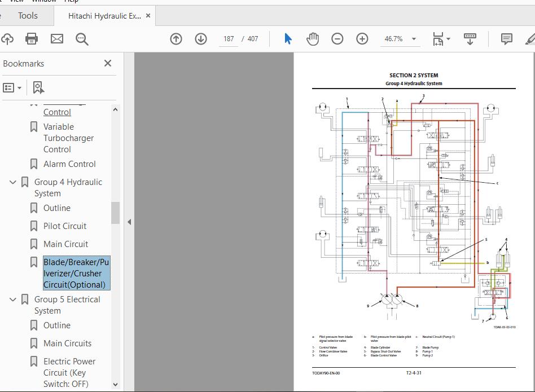Viewport: 535px width, 392px height.
Task: Open the Pilot Circuit bookmark
Action: coord(65,226)
